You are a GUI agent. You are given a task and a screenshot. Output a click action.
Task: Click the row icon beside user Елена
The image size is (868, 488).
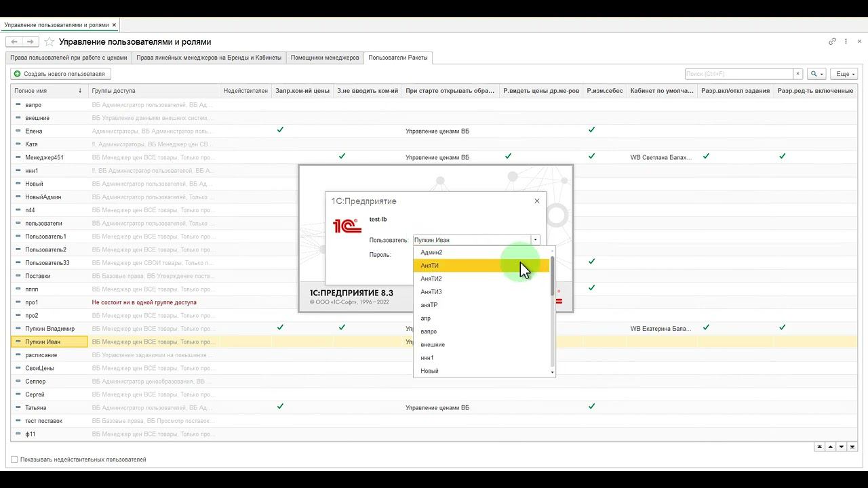18,131
